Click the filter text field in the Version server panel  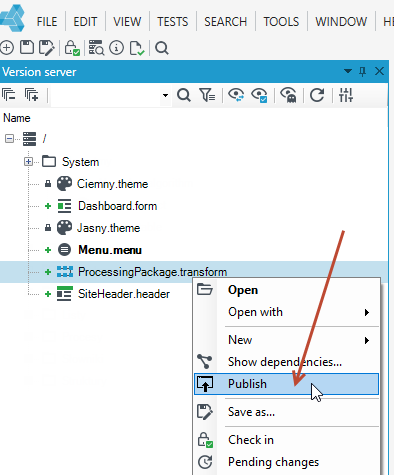106,95
